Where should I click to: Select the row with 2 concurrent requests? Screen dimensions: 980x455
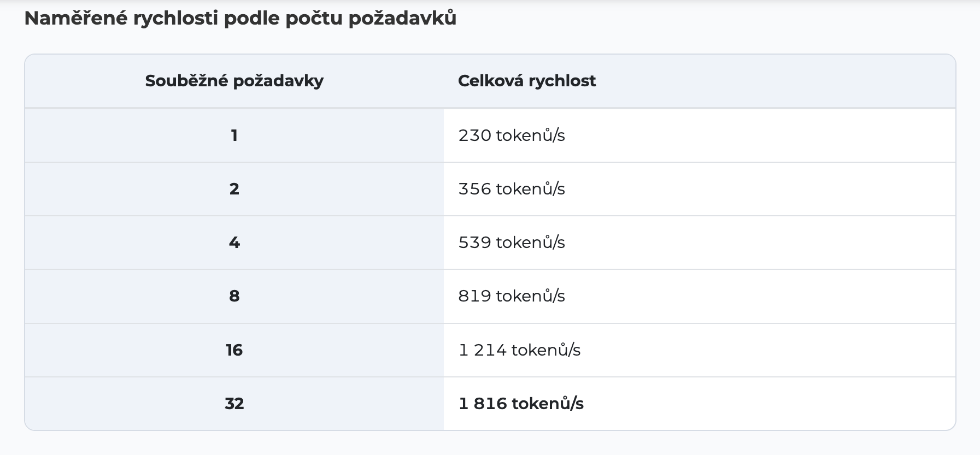click(x=490, y=189)
